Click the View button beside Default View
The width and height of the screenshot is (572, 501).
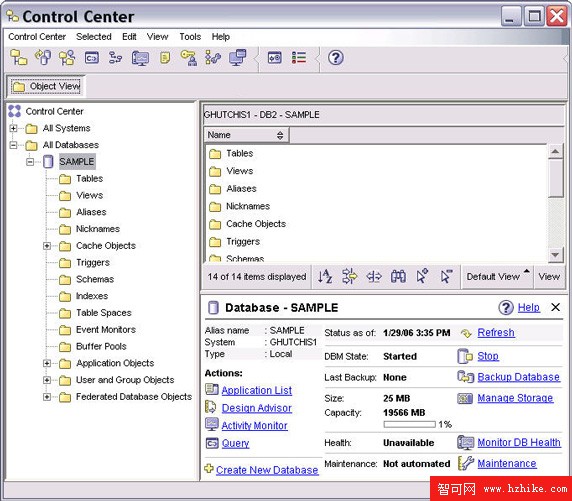(549, 277)
